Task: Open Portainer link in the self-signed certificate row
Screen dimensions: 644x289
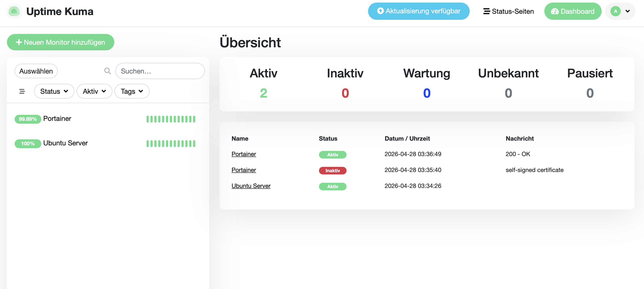Action: [x=243, y=170]
